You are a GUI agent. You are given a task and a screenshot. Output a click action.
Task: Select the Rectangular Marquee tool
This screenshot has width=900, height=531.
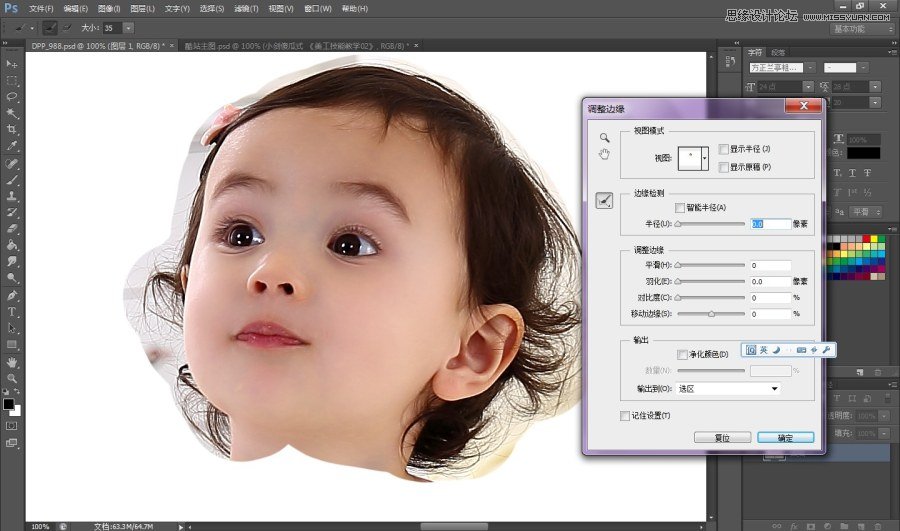point(11,80)
